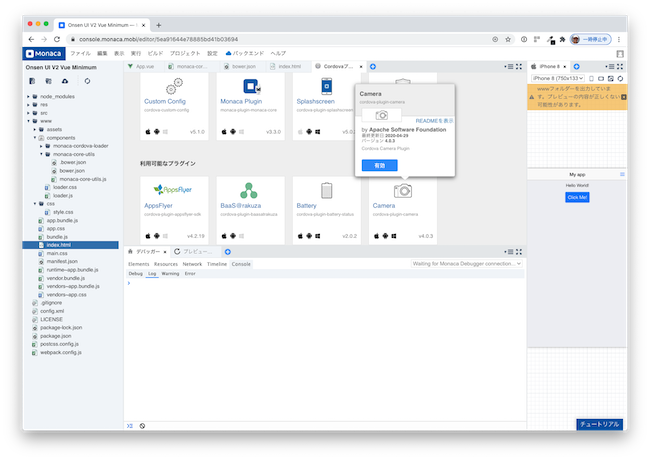Screen dimensions: 650x460
Task: Open the Custom Config plugin card
Action: pyautogui.click(x=174, y=106)
